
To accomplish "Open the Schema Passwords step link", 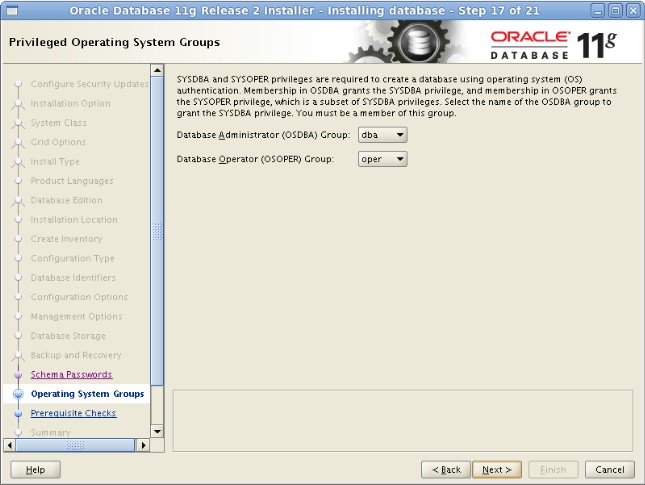I will coord(72,374).
